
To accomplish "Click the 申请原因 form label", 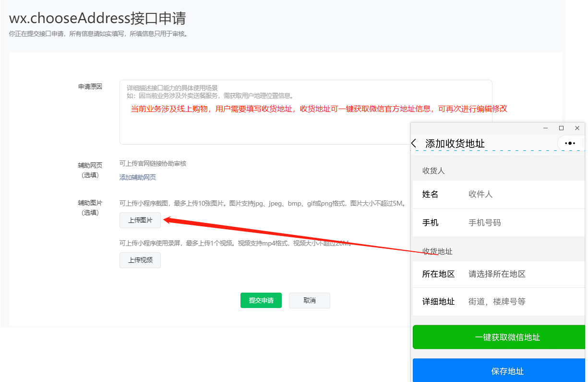I will click(90, 86).
